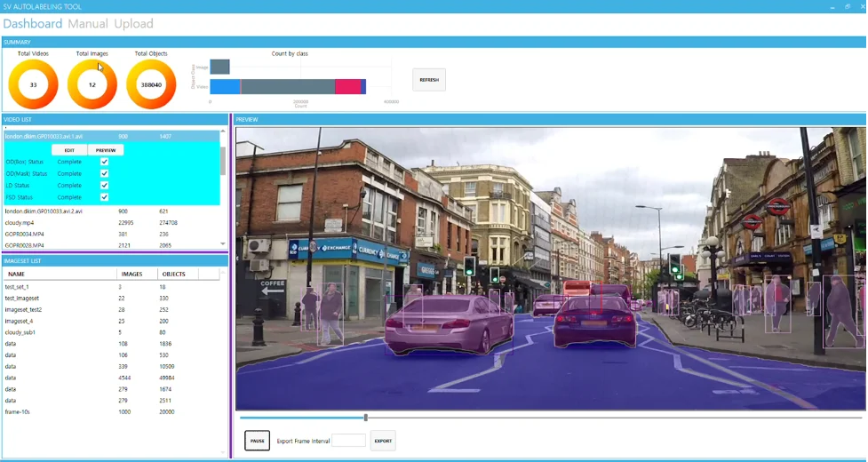Click the Export Frame Interval input field
The height and width of the screenshot is (462, 868).
point(348,441)
